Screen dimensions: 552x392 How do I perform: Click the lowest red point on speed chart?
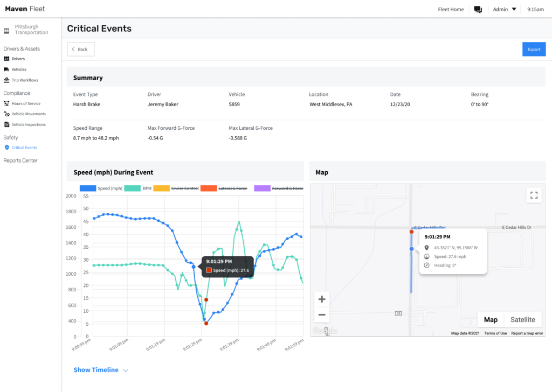coord(206,324)
